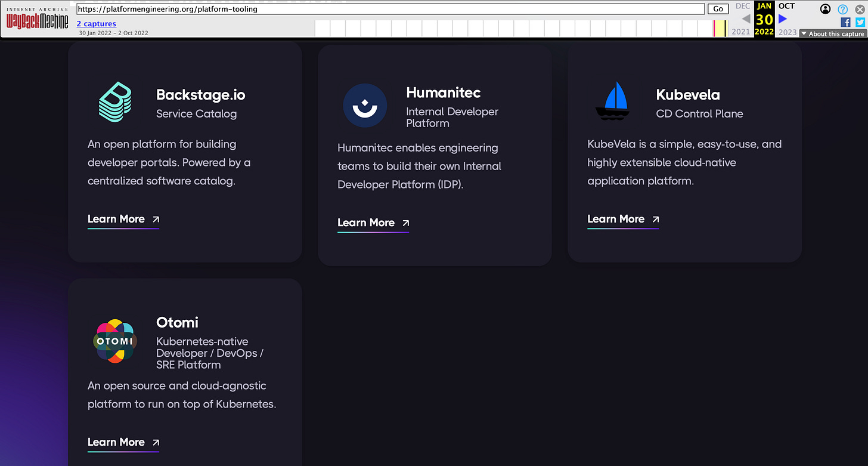
Task: Click the day 30 capture date
Action: [x=764, y=19]
